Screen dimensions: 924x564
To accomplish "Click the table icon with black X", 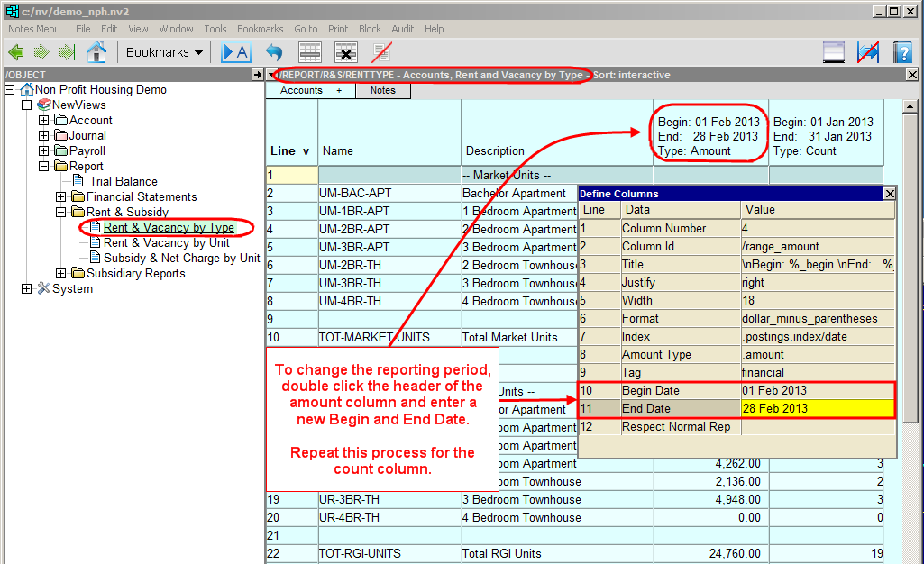I will (x=346, y=52).
